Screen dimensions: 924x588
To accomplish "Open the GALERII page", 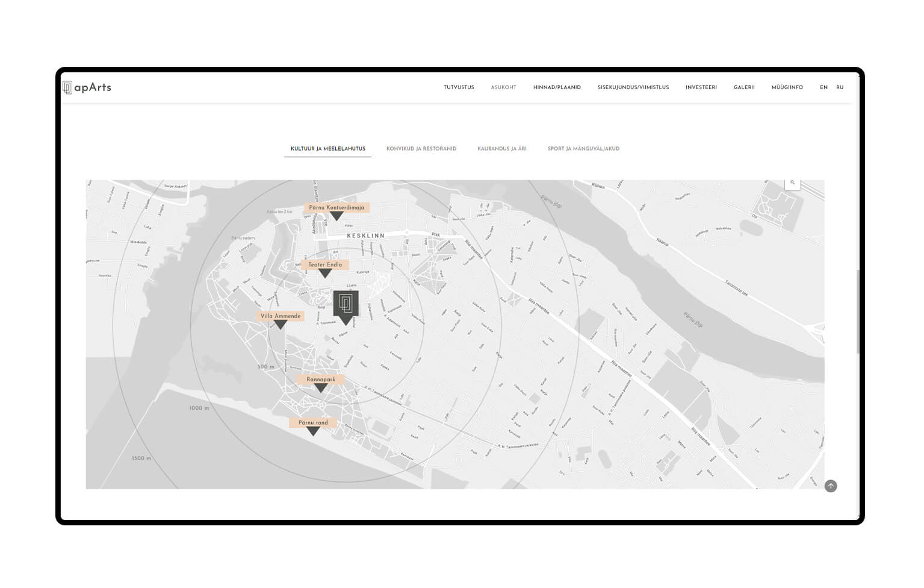I will pos(744,87).
